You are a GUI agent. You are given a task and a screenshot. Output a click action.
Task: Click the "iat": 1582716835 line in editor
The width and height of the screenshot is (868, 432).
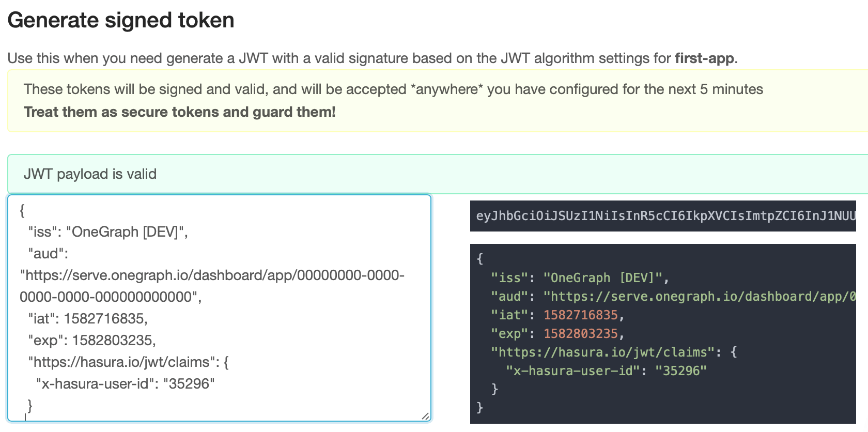tap(88, 319)
